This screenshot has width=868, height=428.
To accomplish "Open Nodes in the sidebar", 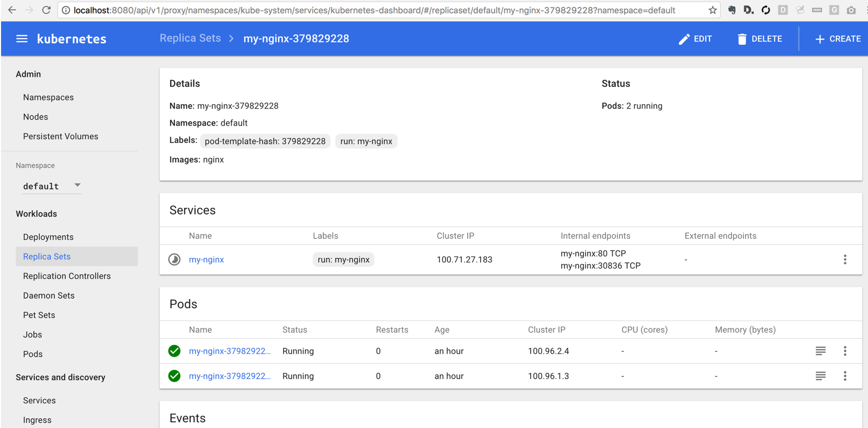I will pyautogui.click(x=35, y=117).
